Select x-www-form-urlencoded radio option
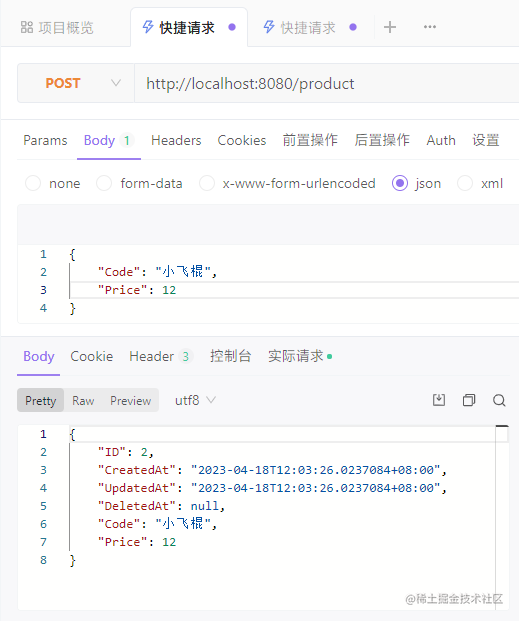 click(x=207, y=183)
